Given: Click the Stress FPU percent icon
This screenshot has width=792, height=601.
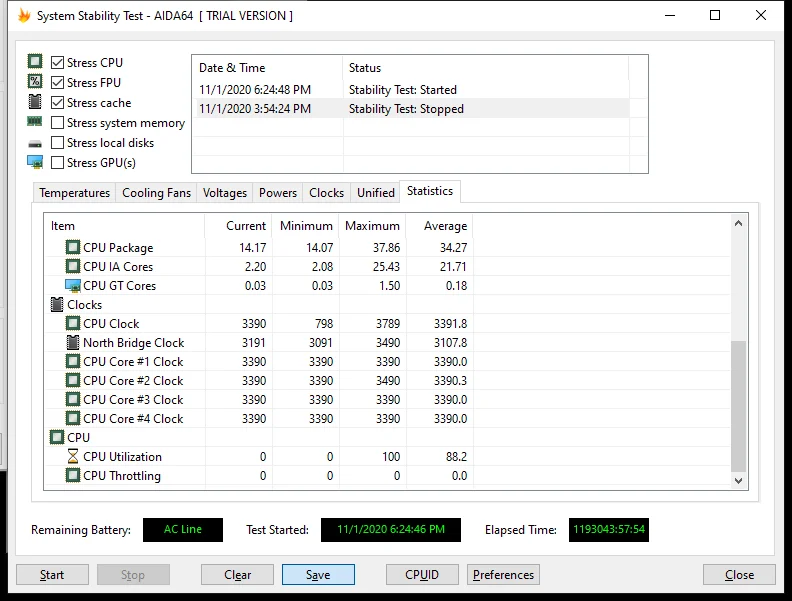Looking at the screenshot, I should 35,81.
